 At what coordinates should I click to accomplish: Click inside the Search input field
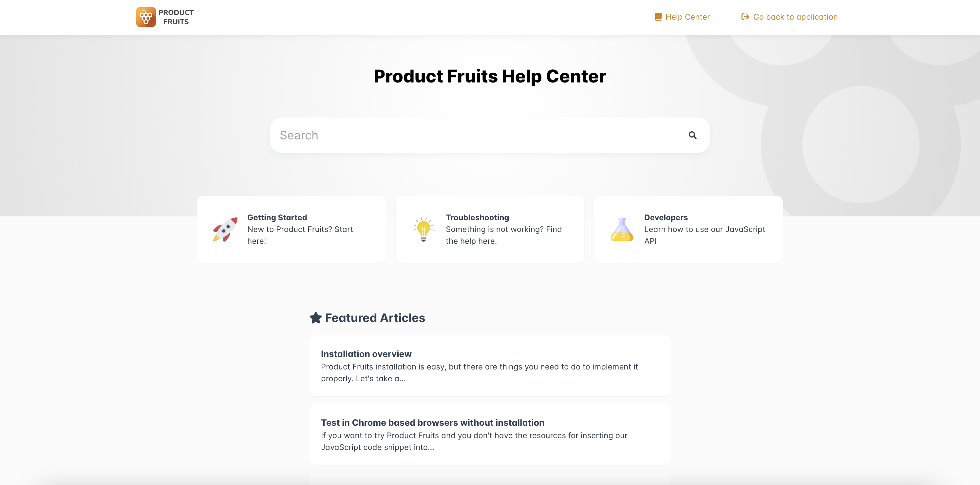457,135
